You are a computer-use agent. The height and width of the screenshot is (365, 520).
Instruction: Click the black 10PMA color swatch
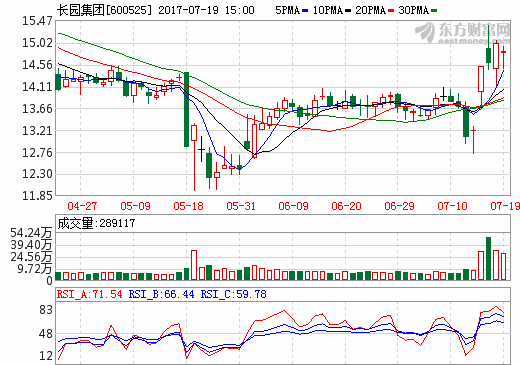pyautogui.click(x=348, y=11)
